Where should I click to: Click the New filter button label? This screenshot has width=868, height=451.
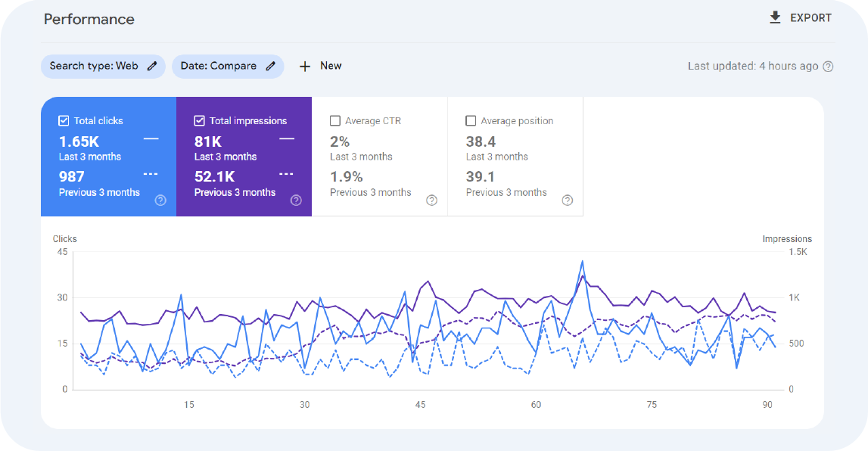331,66
